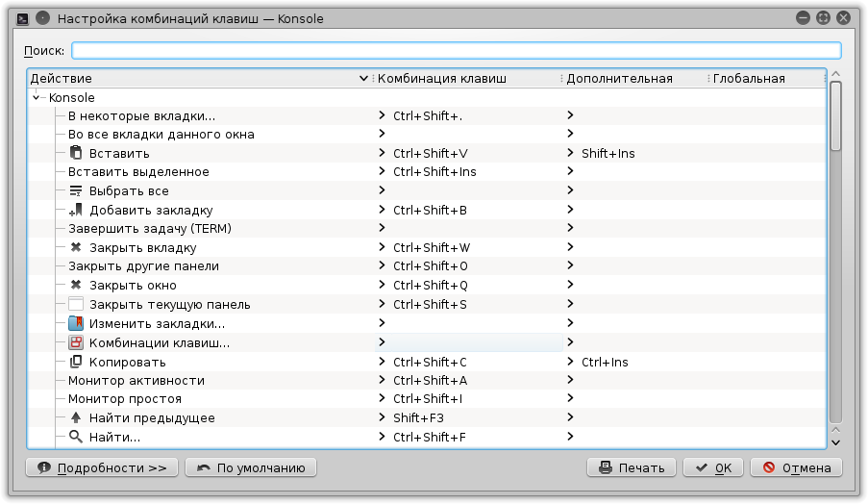Image resolution: width=868 pixels, height=504 pixels.
Task: Click the scrollbar up arrow at top
Action: click(836, 74)
